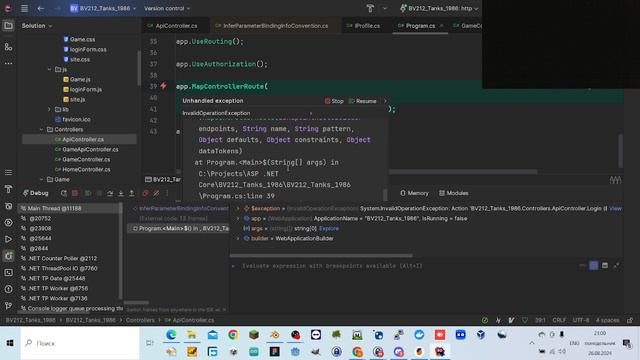Image resolution: width=640 pixels, height=360 pixels.
Task: Collapse the js folder
Action: (x=49, y=69)
